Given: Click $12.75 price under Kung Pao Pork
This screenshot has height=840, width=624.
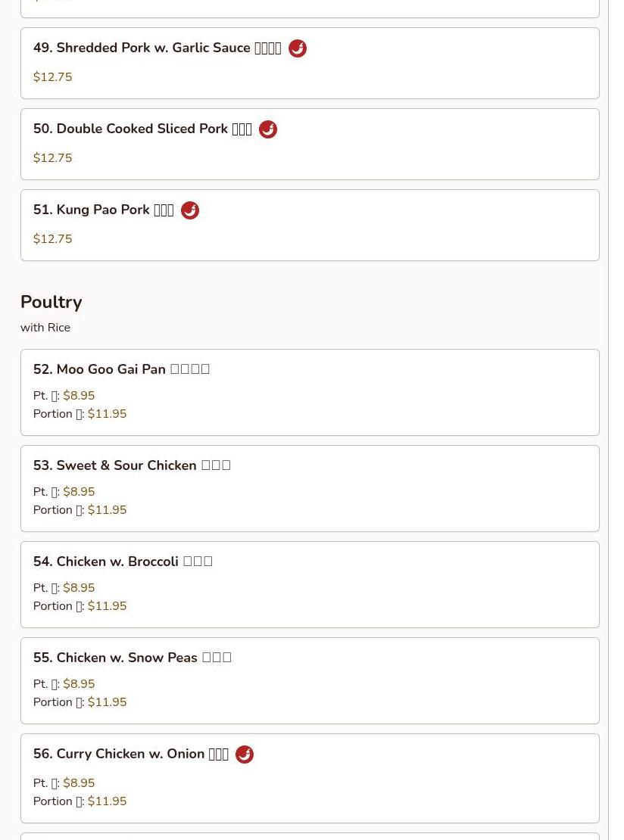Looking at the screenshot, I should tap(52, 239).
